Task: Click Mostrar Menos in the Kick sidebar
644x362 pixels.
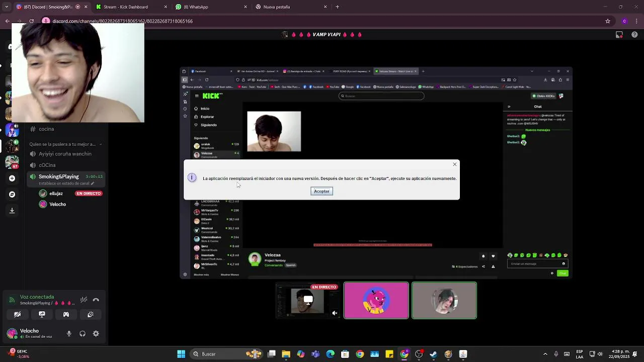Action: (230, 275)
